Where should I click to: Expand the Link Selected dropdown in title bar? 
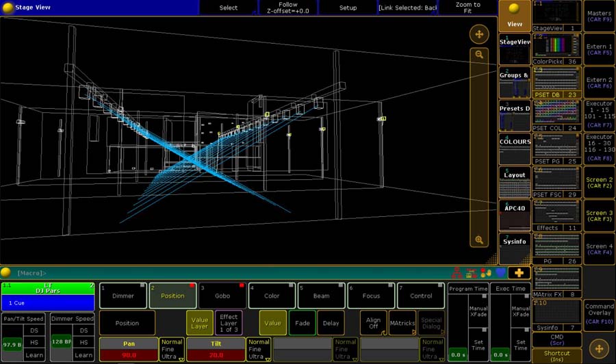pos(407,8)
